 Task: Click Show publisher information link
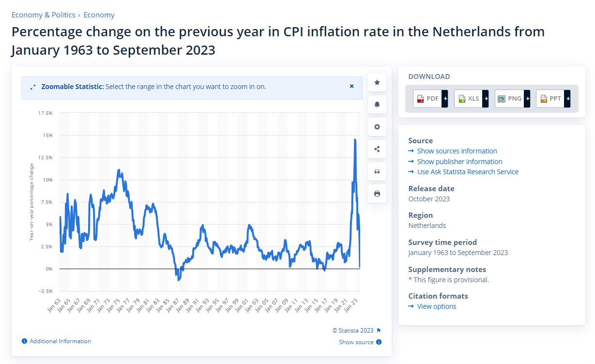click(x=459, y=162)
